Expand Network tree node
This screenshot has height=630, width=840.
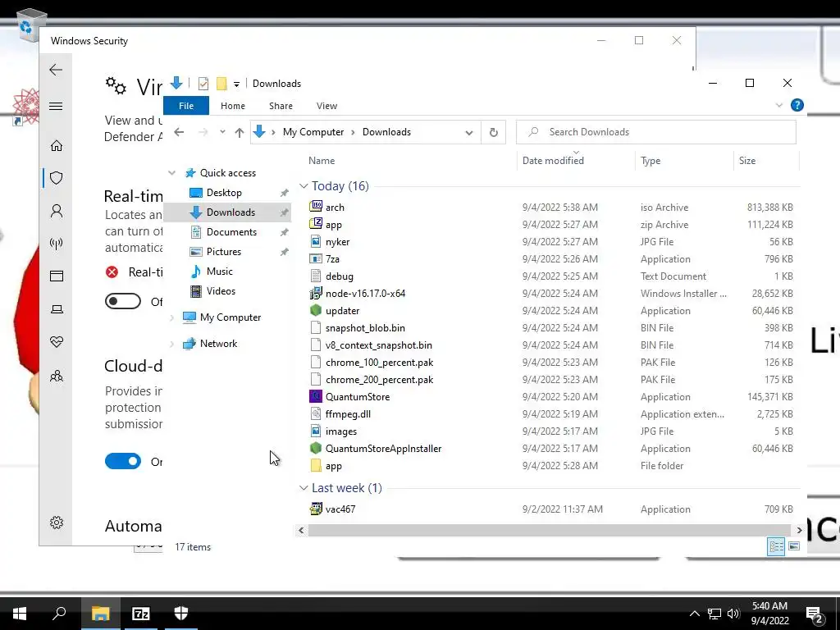(x=172, y=344)
